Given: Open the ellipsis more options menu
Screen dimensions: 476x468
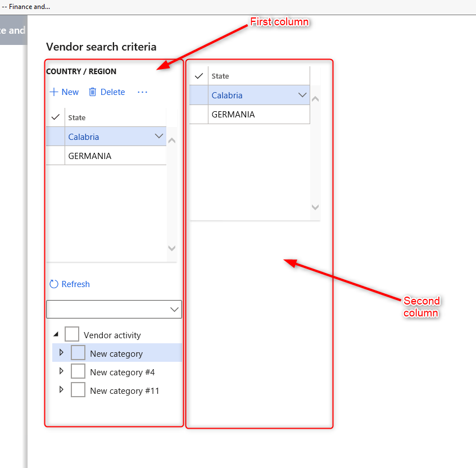Looking at the screenshot, I should pos(142,92).
